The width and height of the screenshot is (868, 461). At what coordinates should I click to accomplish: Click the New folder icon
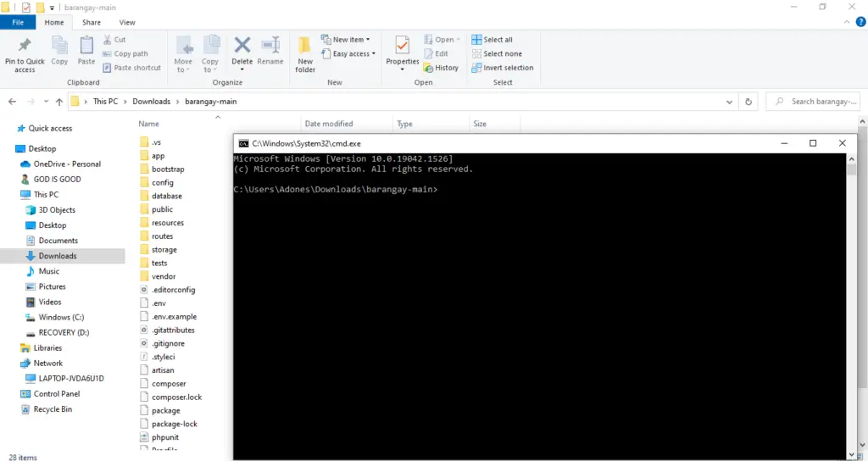[305, 46]
